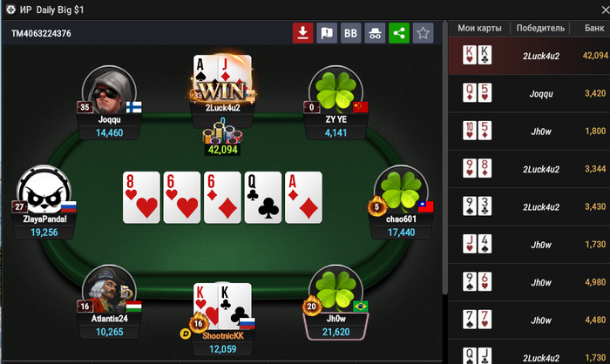Viewport: 610px width, 364px height.
Task: Click the Банк column header
Action: (x=594, y=28)
